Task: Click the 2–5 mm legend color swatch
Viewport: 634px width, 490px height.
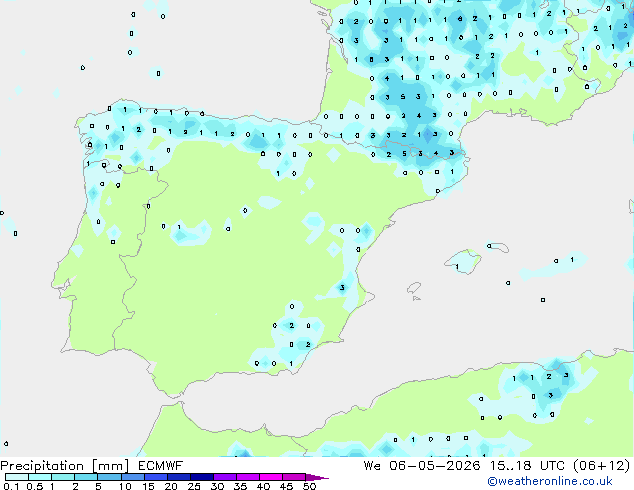Action: tap(86, 477)
